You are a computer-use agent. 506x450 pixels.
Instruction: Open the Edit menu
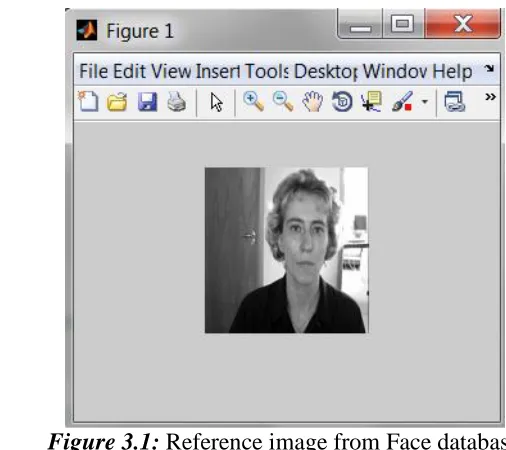coord(129,71)
